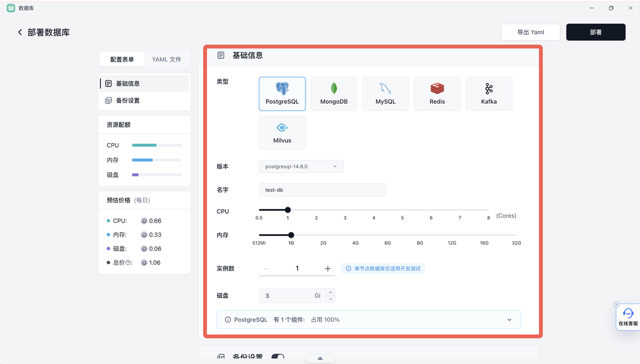Select the MySQL database type

(385, 94)
